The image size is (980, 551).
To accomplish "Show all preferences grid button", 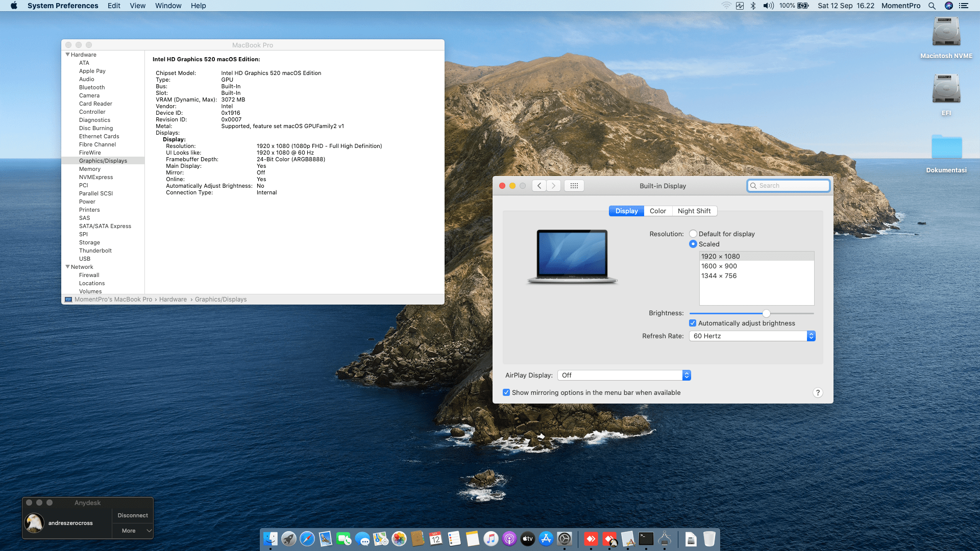I will [574, 186].
